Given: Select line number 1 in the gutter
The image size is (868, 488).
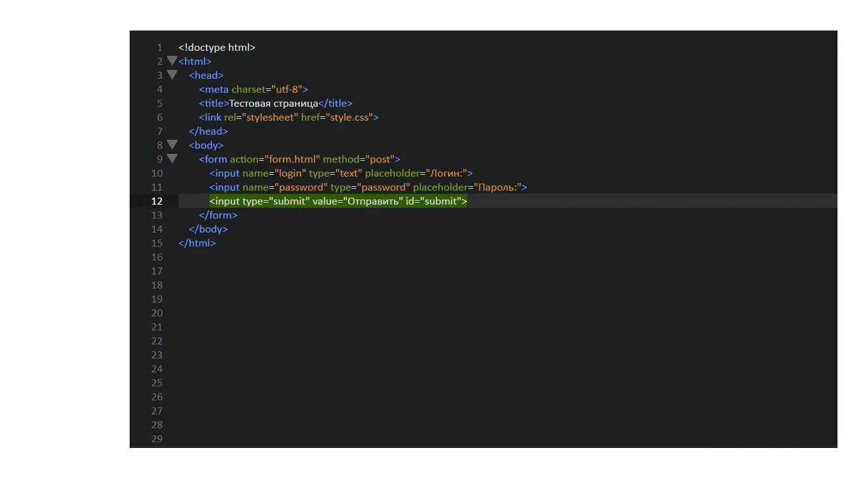Looking at the screenshot, I should click(159, 48).
